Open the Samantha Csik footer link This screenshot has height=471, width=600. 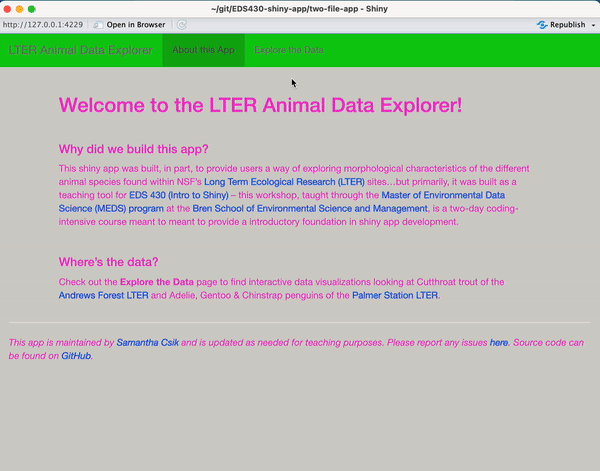[x=148, y=342]
